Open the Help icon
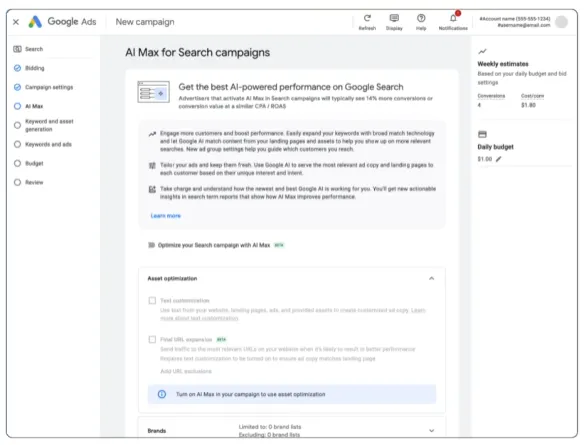 pyautogui.click(x=421, y=18)
